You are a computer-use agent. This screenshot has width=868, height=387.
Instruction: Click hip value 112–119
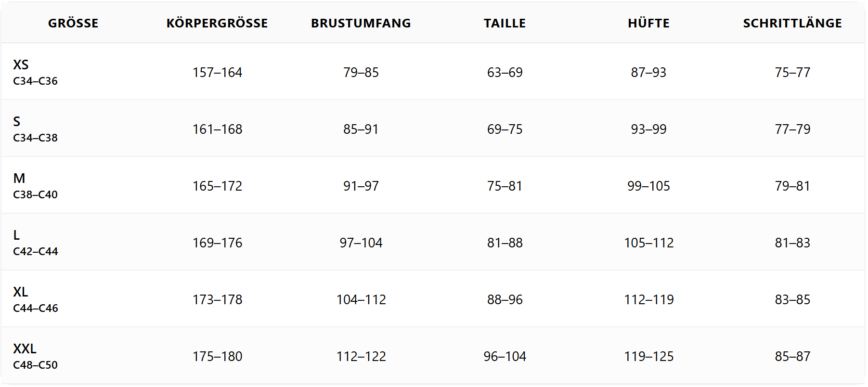click(648, 299)
